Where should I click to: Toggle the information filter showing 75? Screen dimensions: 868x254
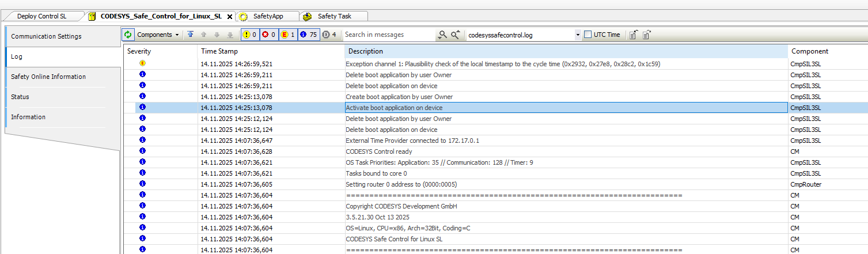[309, 35]
